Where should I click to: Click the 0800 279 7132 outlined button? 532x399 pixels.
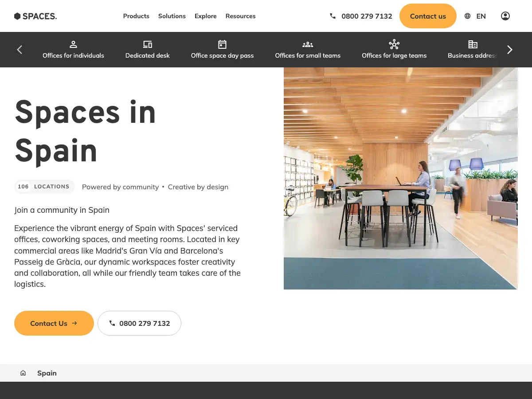(139, 323)
